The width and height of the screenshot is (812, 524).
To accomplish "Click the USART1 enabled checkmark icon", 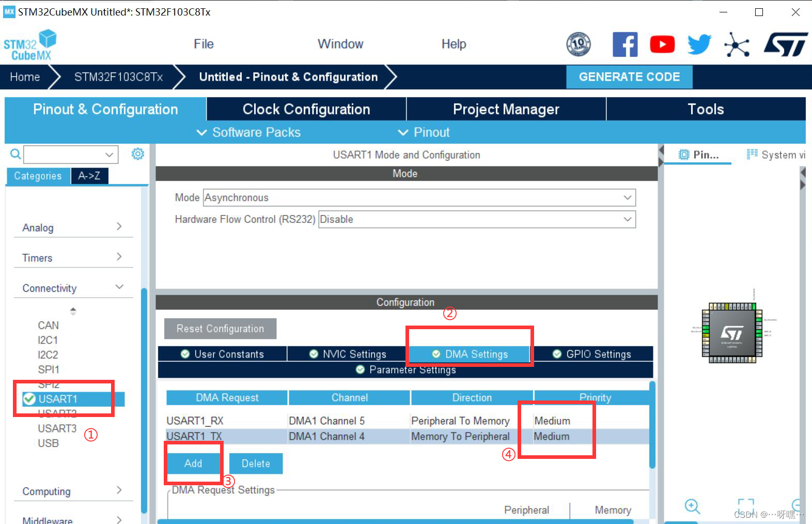I will (x=29, y=398).
